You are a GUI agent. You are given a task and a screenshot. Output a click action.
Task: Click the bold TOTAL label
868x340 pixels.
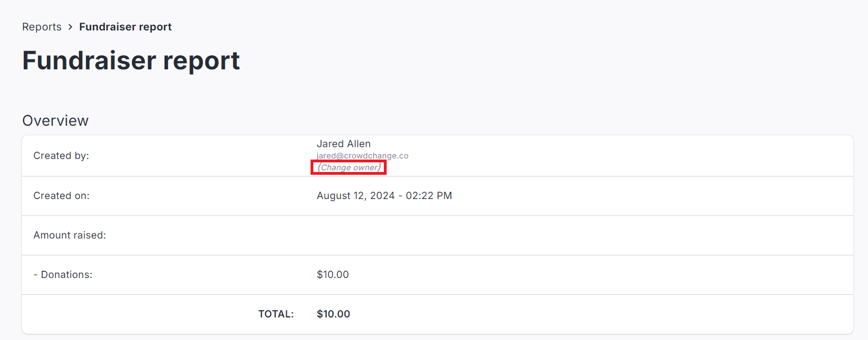pyautogui.click(x=276, y=314)
